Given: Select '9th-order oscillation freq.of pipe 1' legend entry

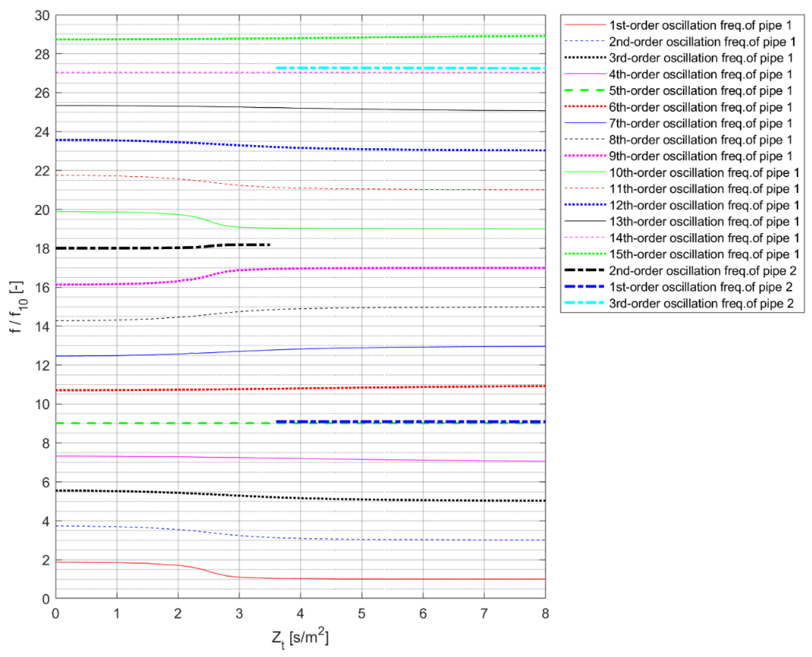Looking at the screenshot, I should (700, 156).
